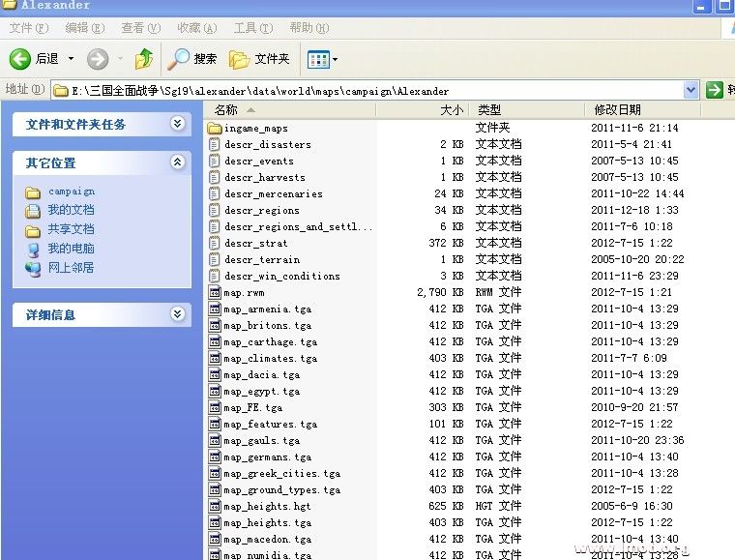Click the Forward arrow toolbar icon

(98, 59)
